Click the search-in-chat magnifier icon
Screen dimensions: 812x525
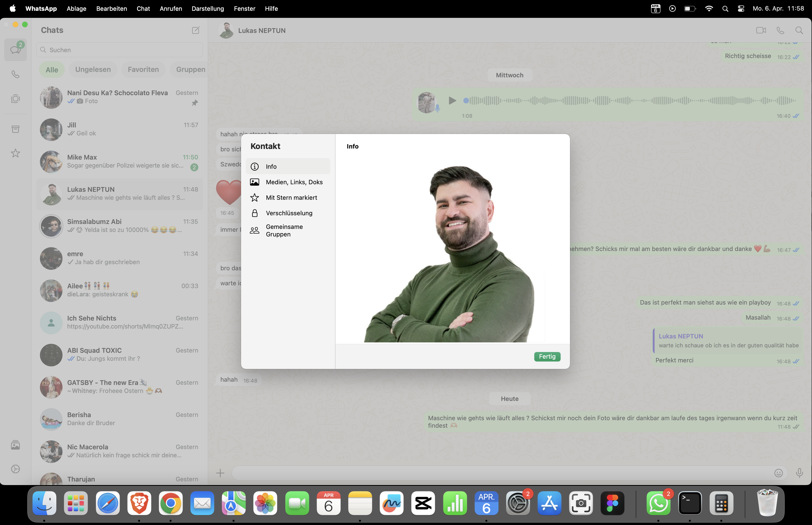(799, 30)
